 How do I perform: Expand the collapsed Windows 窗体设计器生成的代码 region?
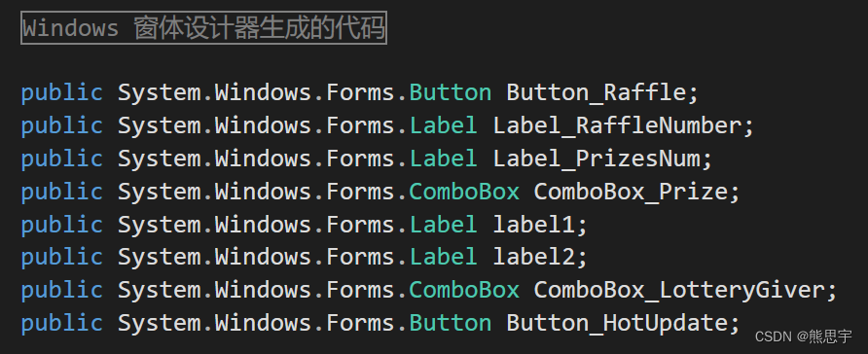tap(203, 27)
